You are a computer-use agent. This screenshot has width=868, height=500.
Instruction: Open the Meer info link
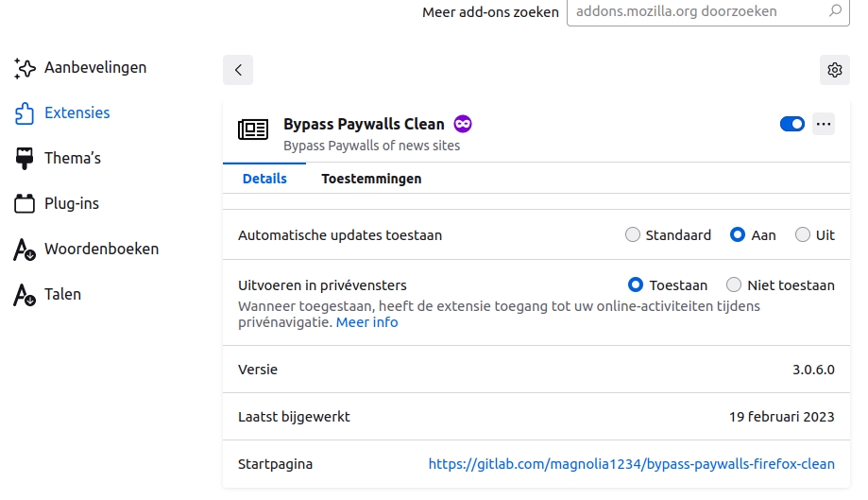point(367,322)
